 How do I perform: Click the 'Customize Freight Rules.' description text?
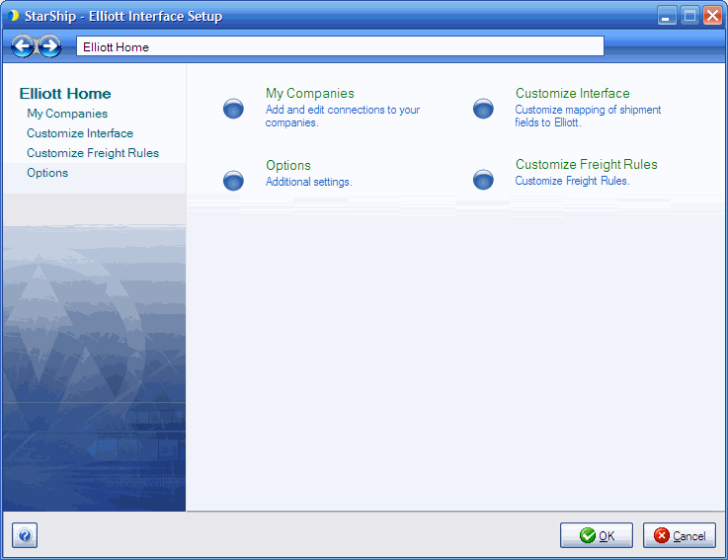pyautogui.click(x=572, y=181)
